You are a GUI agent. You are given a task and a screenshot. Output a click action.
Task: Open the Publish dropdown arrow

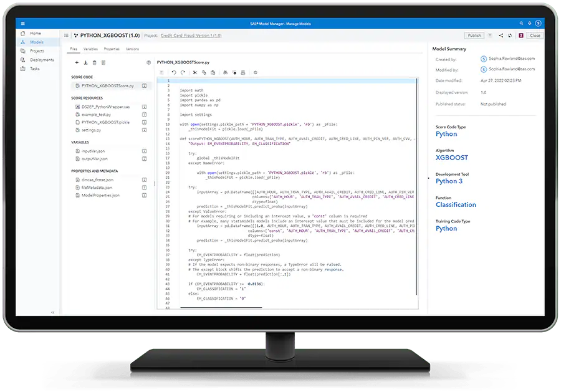[490, 36]
